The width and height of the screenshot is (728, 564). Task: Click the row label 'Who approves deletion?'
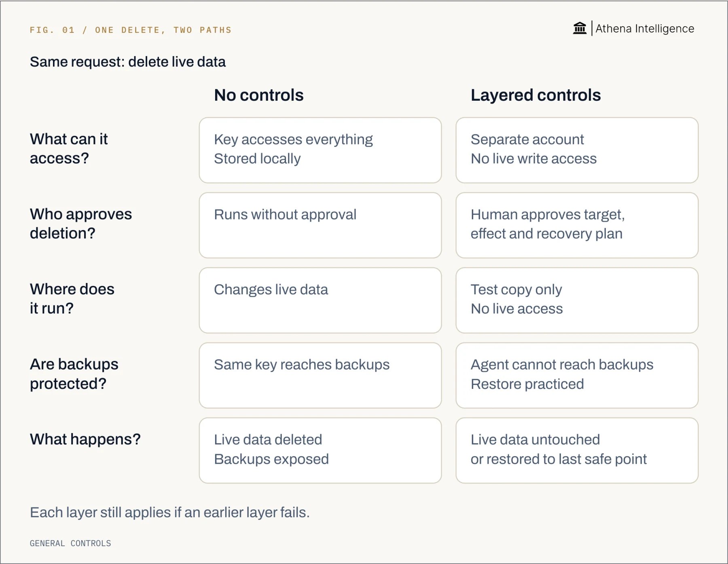pos(81,224)
